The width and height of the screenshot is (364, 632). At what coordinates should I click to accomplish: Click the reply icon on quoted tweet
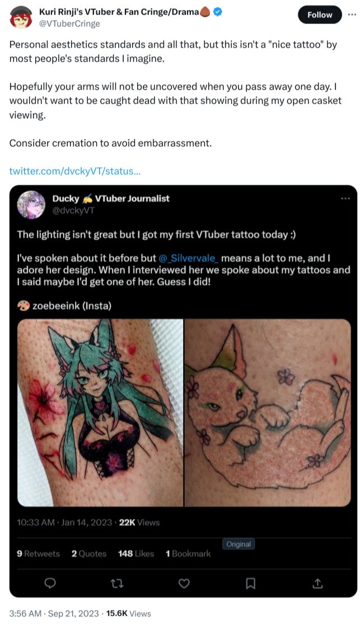pyautogui.click(x=50, y=584)
